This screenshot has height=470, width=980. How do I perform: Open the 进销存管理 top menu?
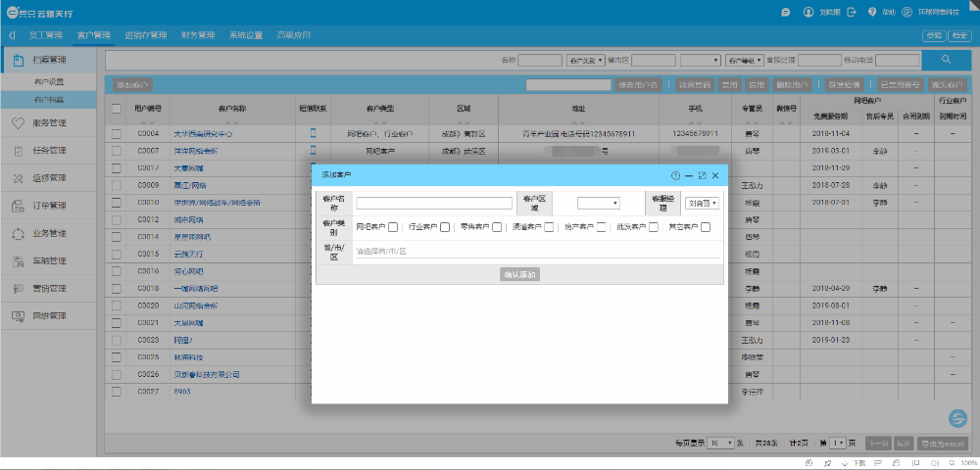pyautogui.click(x=146, y=35)
